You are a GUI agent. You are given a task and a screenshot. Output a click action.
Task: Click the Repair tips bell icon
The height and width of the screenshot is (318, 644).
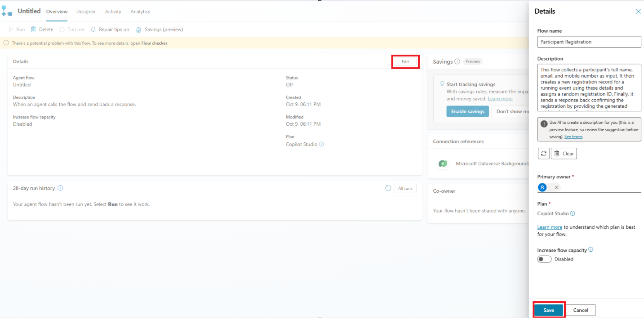pos(93,29)
